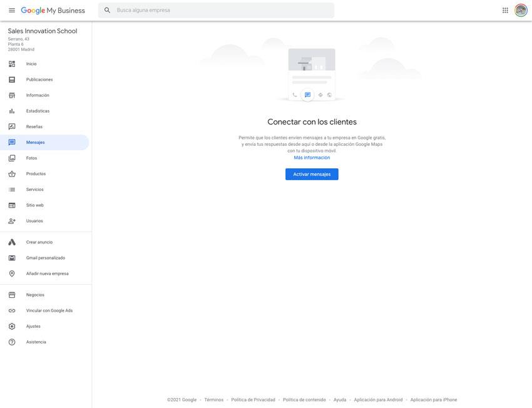Click the Estadísticas bar chart icon
The width and height of the screenshot is (532, 408).
[x=12, y=111]
